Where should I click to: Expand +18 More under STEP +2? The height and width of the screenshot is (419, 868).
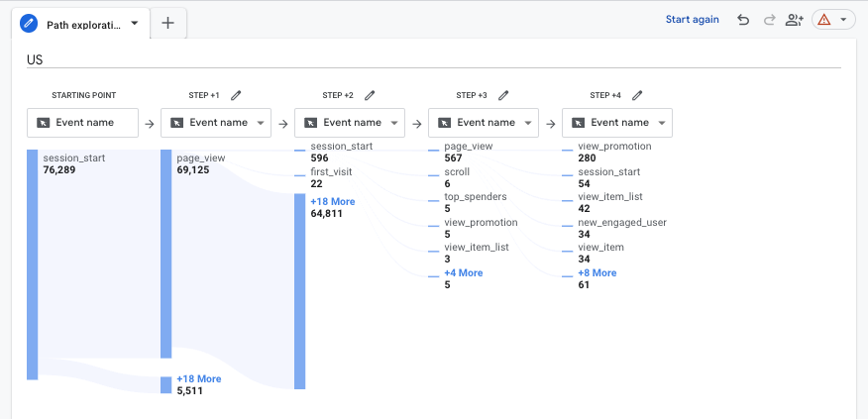(x=333, y=201)
